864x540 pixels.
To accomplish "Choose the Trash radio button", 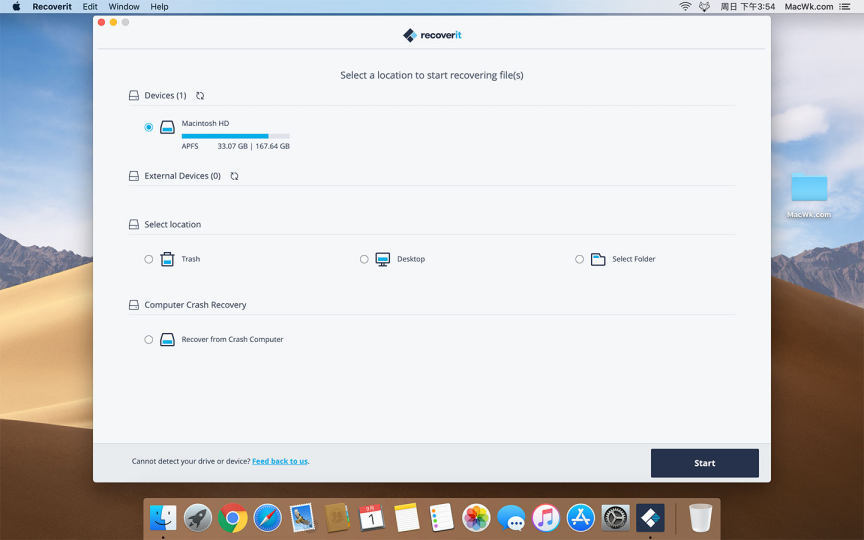I will (x=149, y=259).
